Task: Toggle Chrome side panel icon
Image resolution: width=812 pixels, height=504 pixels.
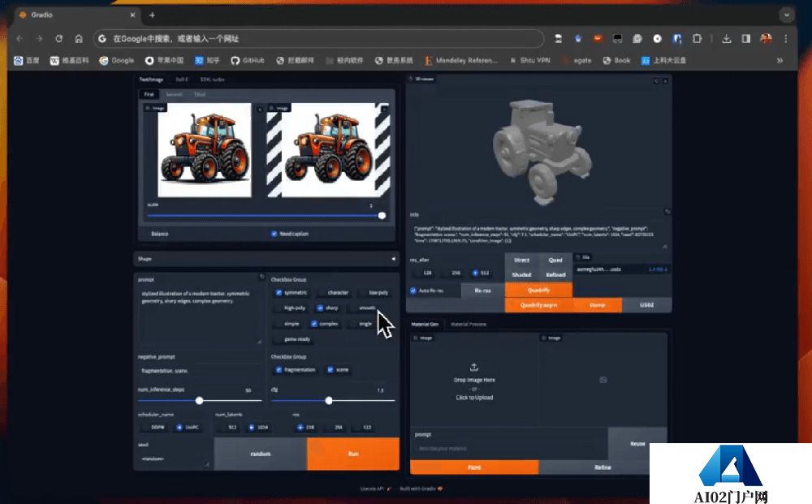Action: [746, 39]
